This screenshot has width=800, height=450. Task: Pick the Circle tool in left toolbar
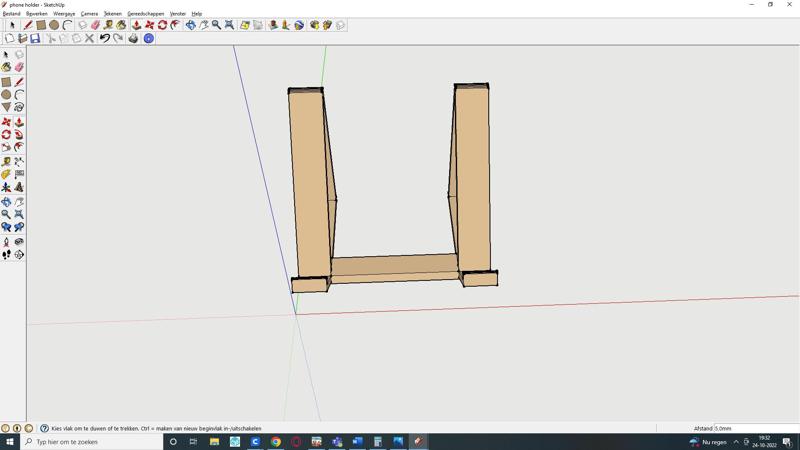(x=6, y=95)
